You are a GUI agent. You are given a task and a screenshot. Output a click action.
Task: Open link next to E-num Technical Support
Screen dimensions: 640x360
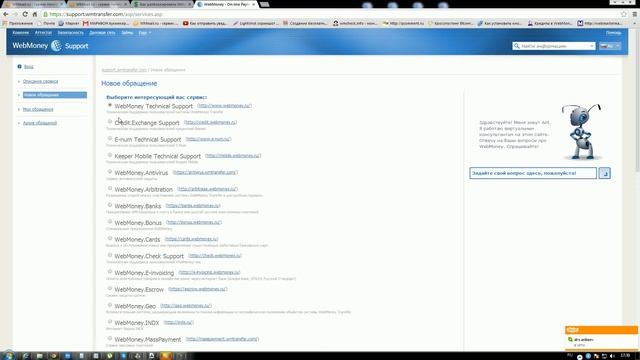(208, 139)
